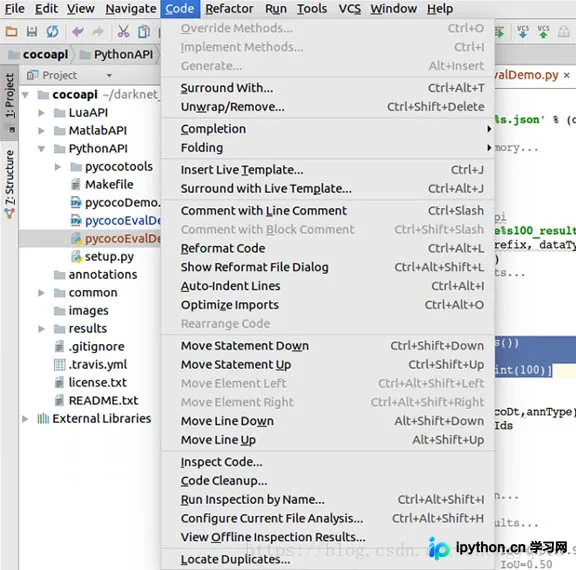The width and height of the screenshot is (576, 570).
Task: Select Insert Live Template...
Action: tap(327, 170)
